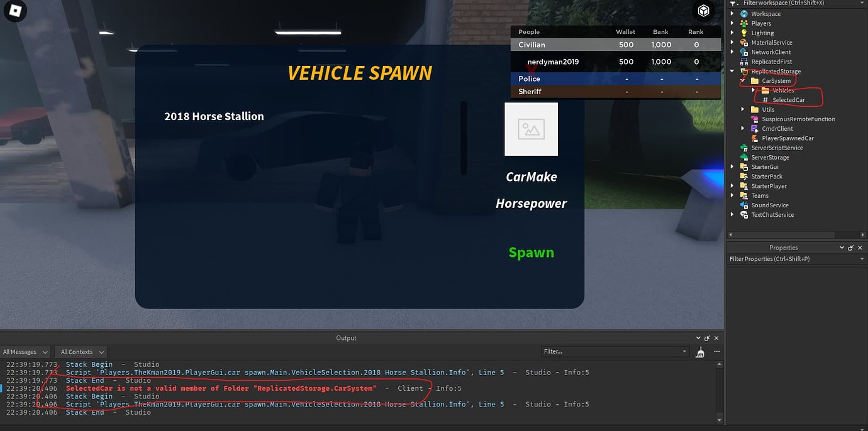Open the All Messages dropdown

coord(25,351)
